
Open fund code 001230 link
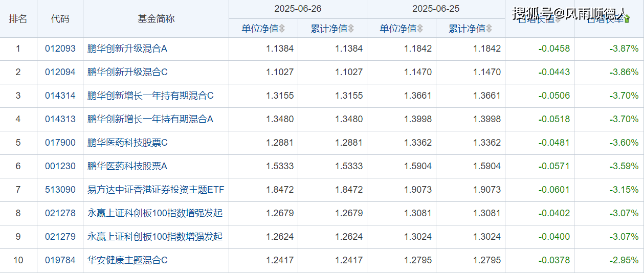click(x=60, y=166)
